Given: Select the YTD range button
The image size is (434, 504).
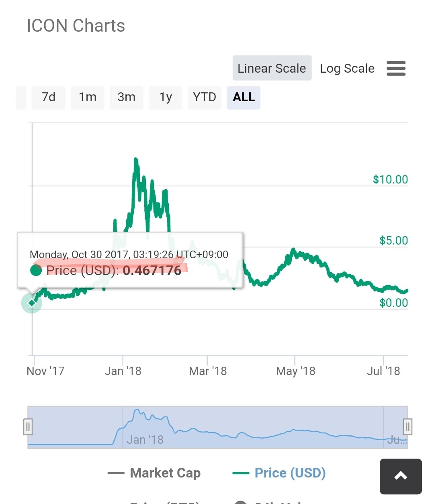Looking at the screenshot, I should [204, 98].
